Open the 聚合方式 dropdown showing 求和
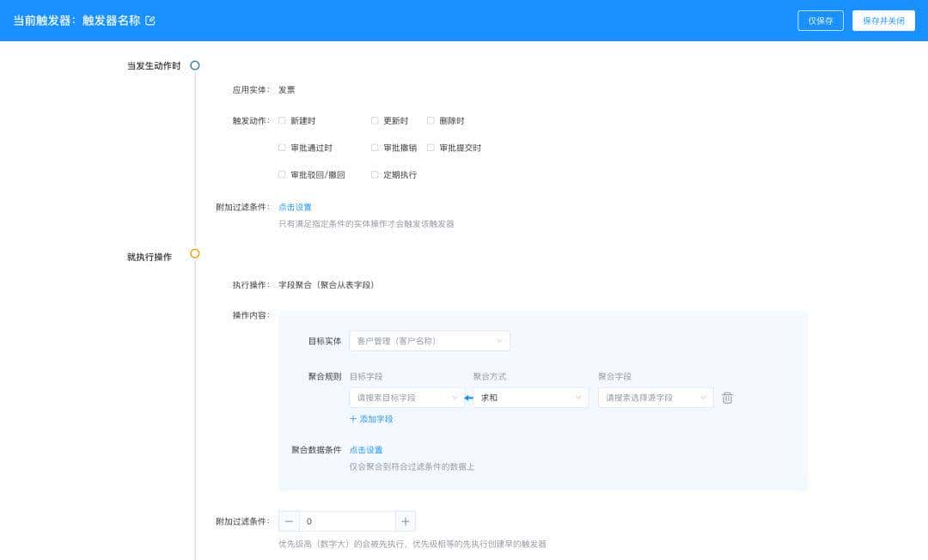 point(530,398)
